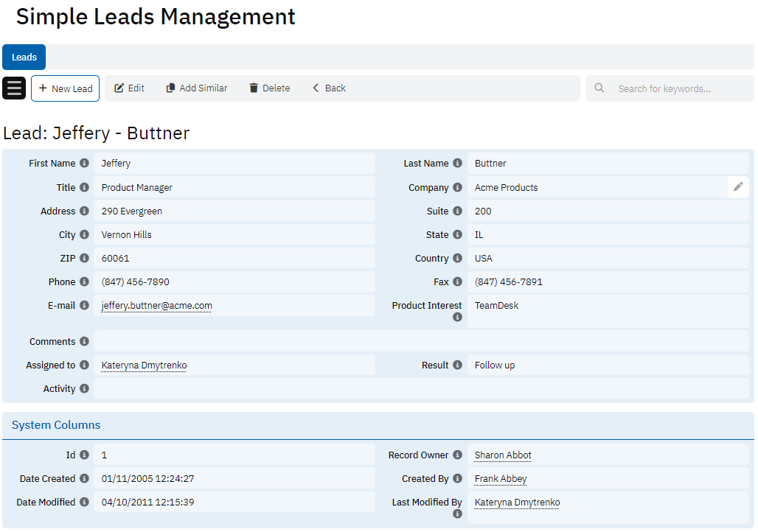Open the jeffery.buttner@acme.com email link
758x532 pixels.
coord(156,306)
